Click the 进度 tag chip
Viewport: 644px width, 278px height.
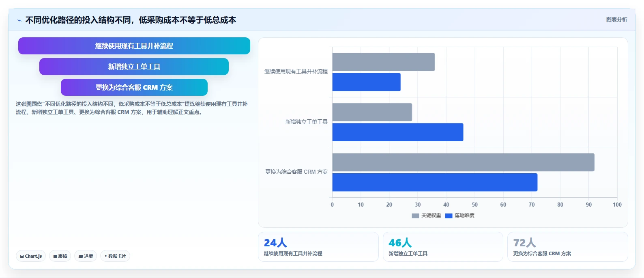(86, 256)
